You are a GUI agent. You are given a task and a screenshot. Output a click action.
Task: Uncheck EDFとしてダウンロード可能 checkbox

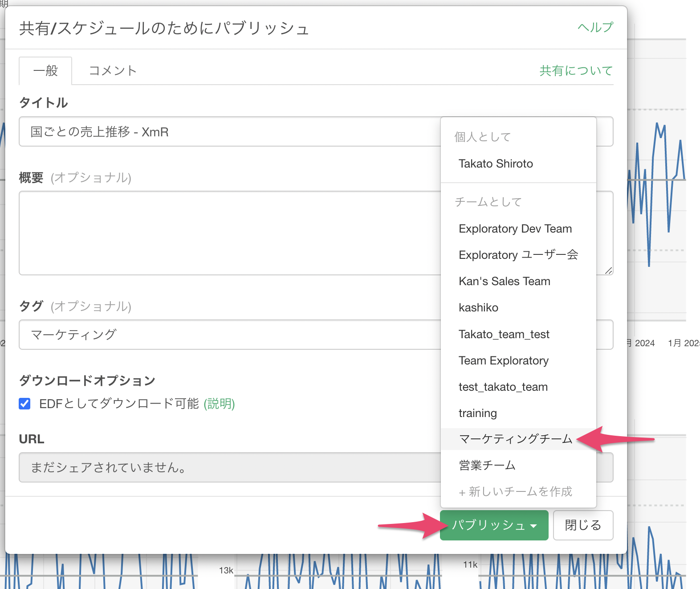pyautogui.click(x=25, y=404)
